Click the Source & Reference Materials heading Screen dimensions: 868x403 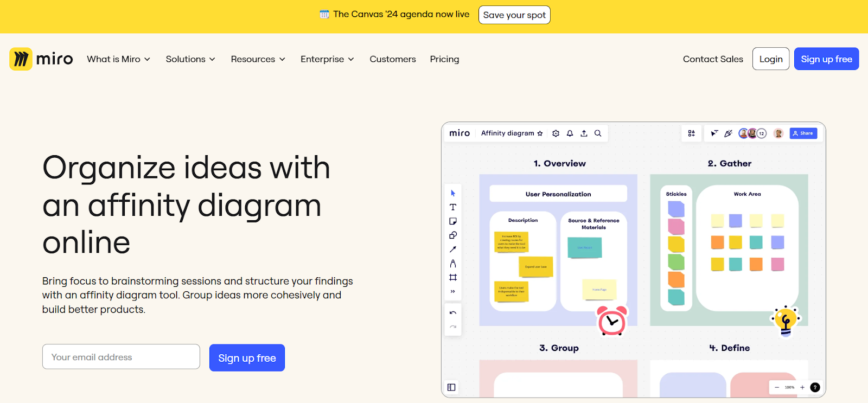tap(593, 224)
